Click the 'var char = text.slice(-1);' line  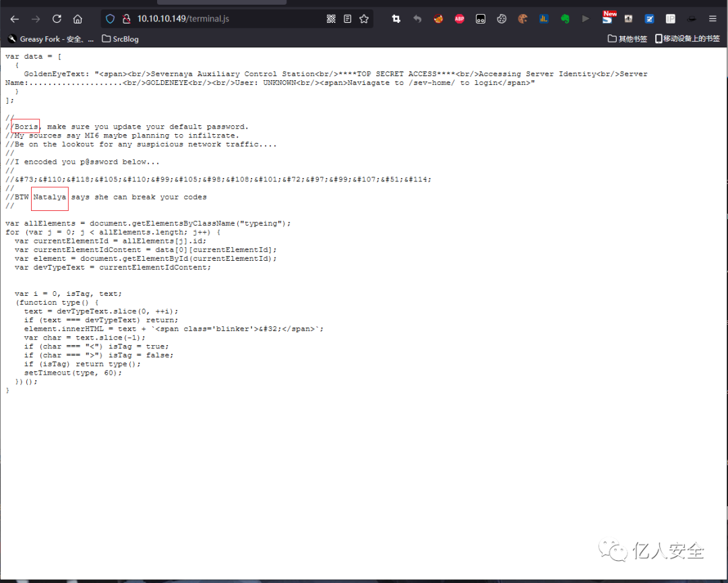(84, 338)
